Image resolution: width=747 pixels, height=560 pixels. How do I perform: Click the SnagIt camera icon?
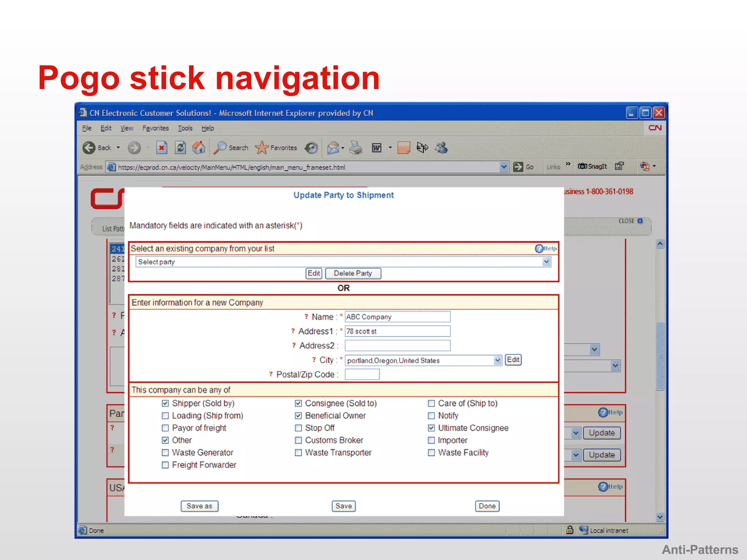pyautogui.click(x=582, y=166)
